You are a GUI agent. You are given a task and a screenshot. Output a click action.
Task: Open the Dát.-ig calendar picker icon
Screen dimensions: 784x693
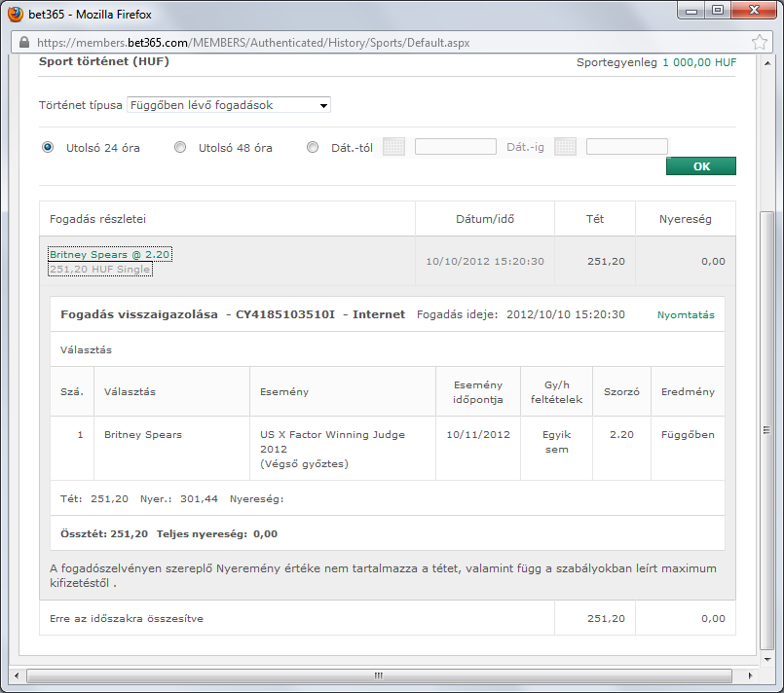(565, 147)
